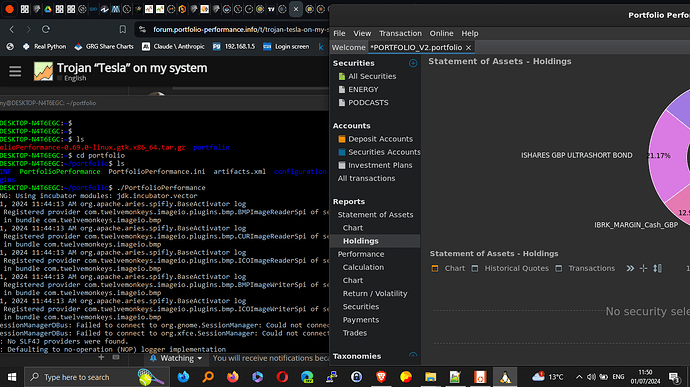Click the move pane crosshair icon
This screenshot has width=690, height=387.
tap(643, 268)
